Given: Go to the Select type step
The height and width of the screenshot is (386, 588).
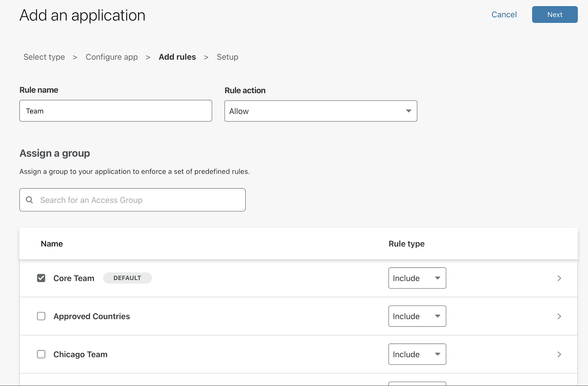Looking at the screenshot, I should (x=44, y=57).
